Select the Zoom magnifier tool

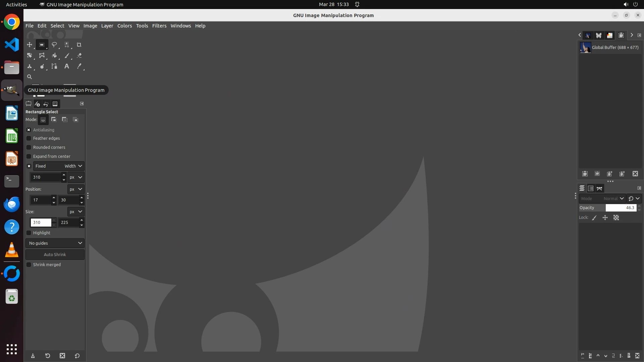coord(30,77)
